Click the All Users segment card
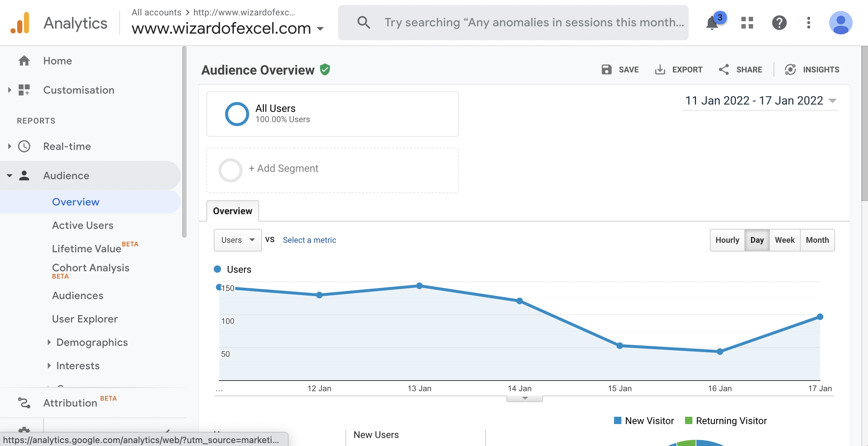 (333, 114)
